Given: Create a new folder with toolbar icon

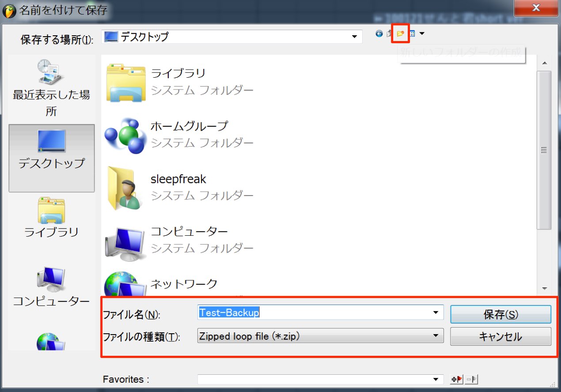Looking at the screenshot, I should tap(401, 34).
